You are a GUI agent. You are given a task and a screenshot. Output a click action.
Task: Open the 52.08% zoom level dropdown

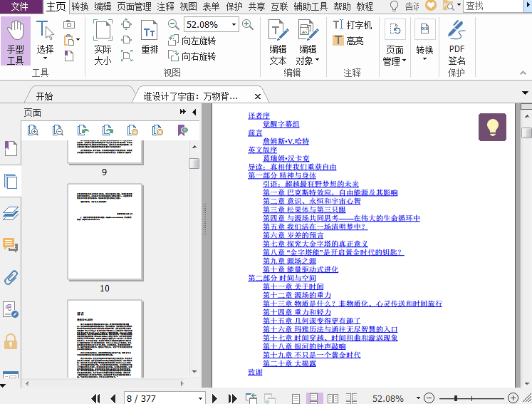tap(234, 25)
